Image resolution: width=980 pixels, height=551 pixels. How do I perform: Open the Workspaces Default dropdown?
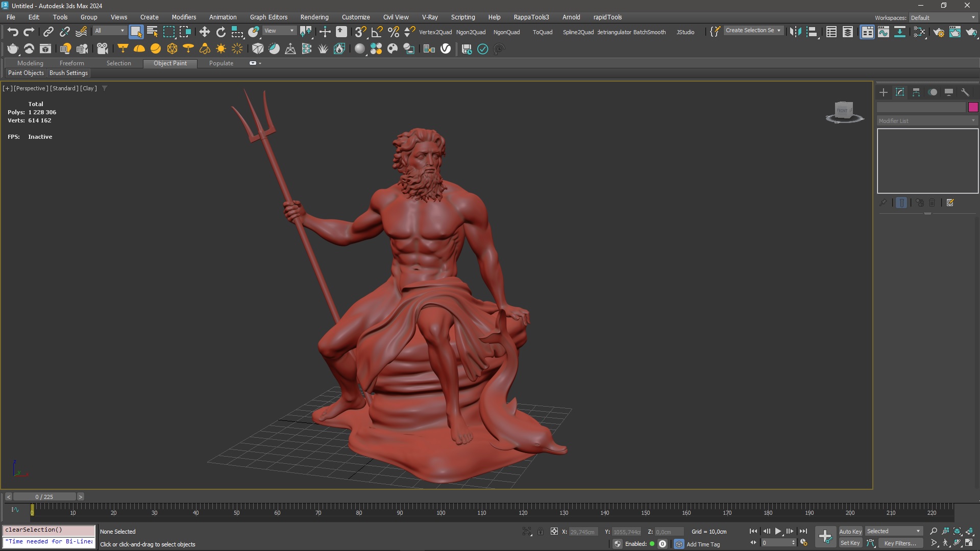(943, 18)
